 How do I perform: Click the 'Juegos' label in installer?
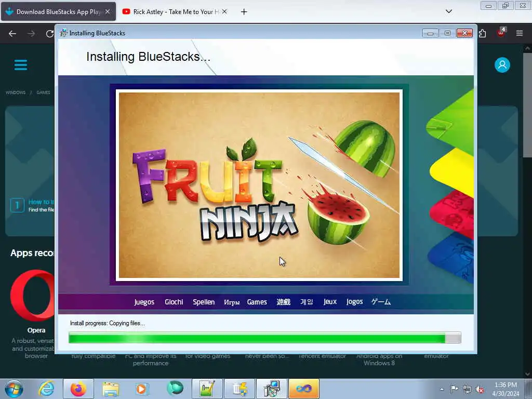coord(144,302)
